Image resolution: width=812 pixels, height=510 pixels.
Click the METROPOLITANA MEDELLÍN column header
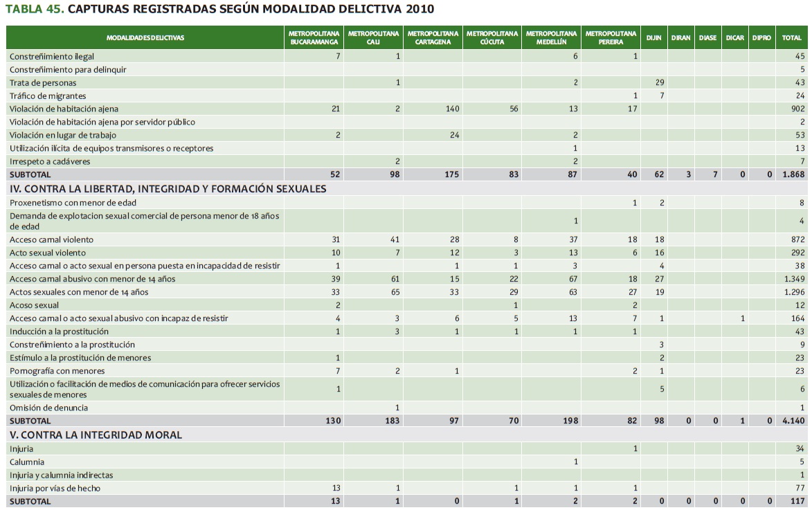(x=551, y=37)
